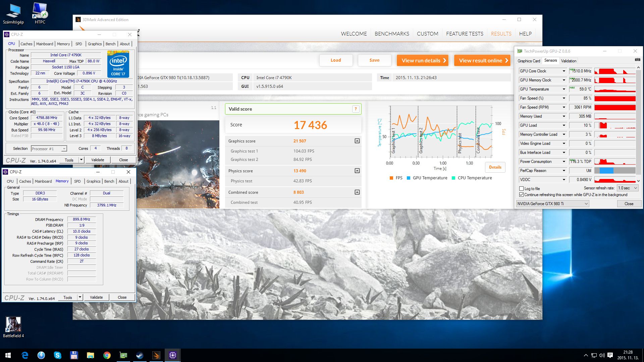
Task: Click Tools button in top CPU-Z
Action: (69, 160)
